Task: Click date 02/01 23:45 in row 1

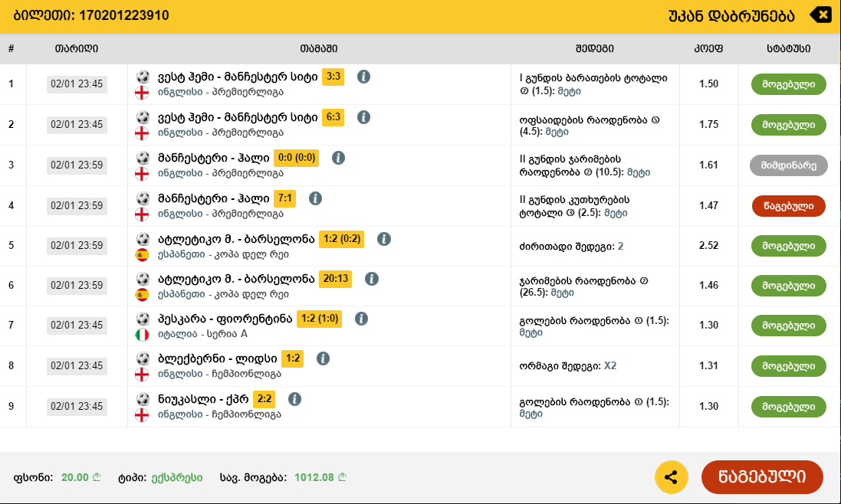Action: (x=77, y=84)
